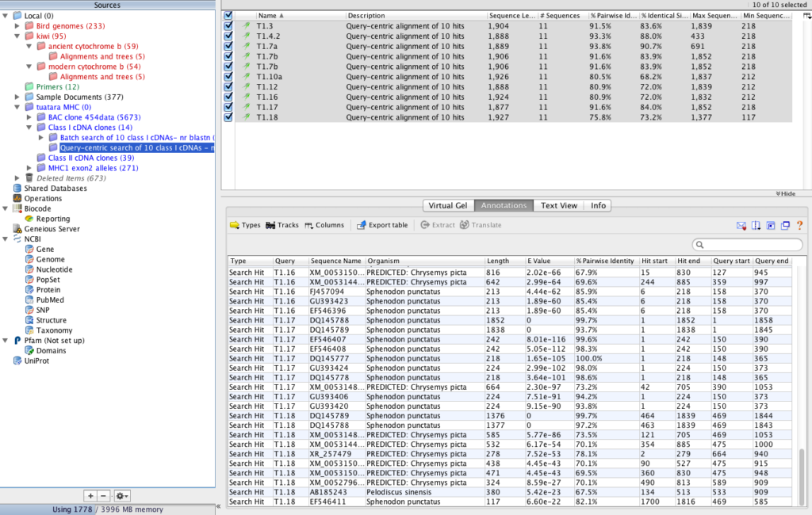
Task: Click the split view icon with dropdown arrow
Action: (755, 226)
